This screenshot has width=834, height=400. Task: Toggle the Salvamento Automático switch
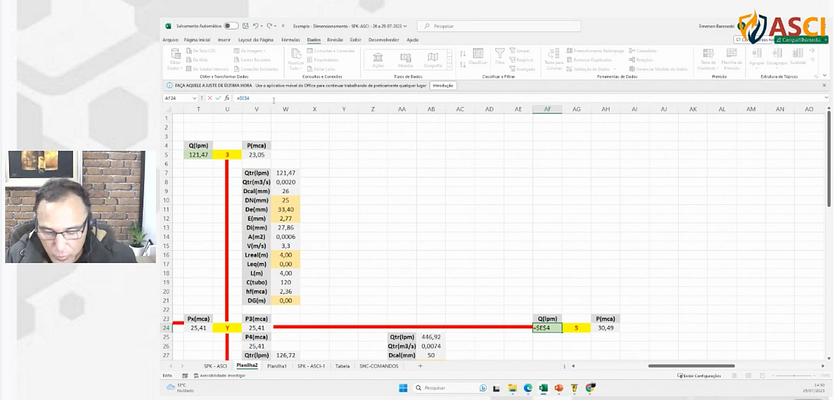pyautogui.click(x=231, y=26)
